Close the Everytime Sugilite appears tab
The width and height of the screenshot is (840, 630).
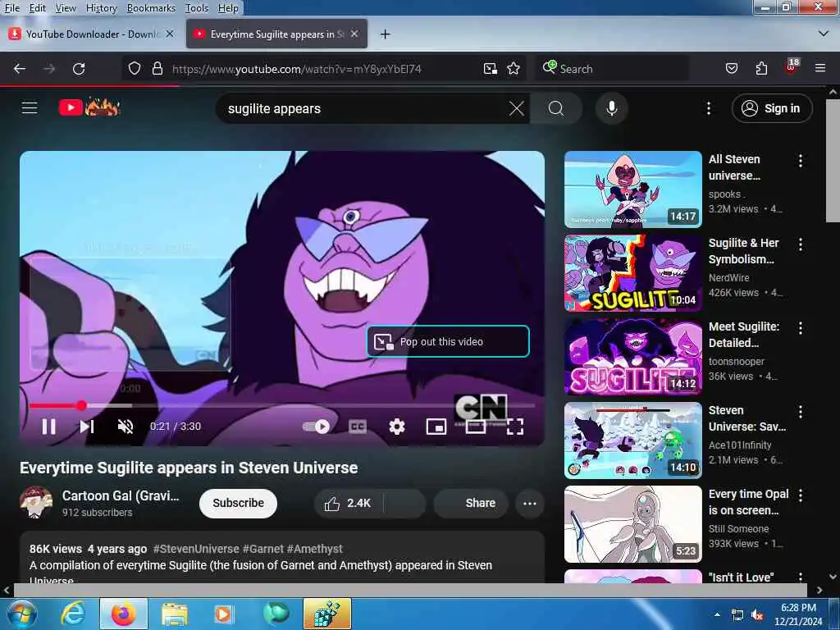pyautogui.click(x=354, y=34)
